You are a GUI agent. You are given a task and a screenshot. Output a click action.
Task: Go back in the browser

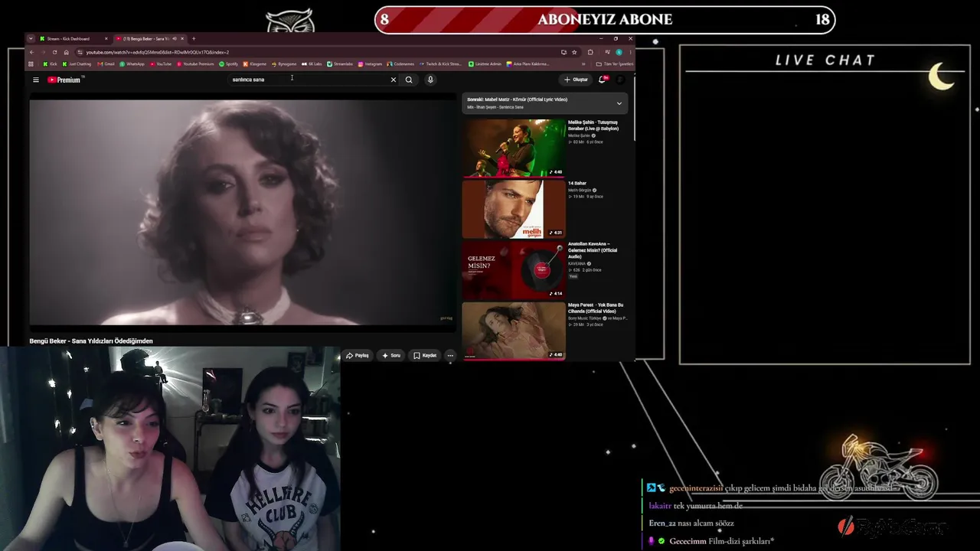coord(31,52)
